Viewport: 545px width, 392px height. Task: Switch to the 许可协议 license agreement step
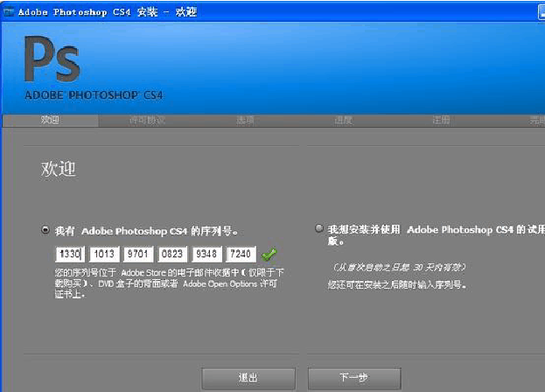[147, 120]
